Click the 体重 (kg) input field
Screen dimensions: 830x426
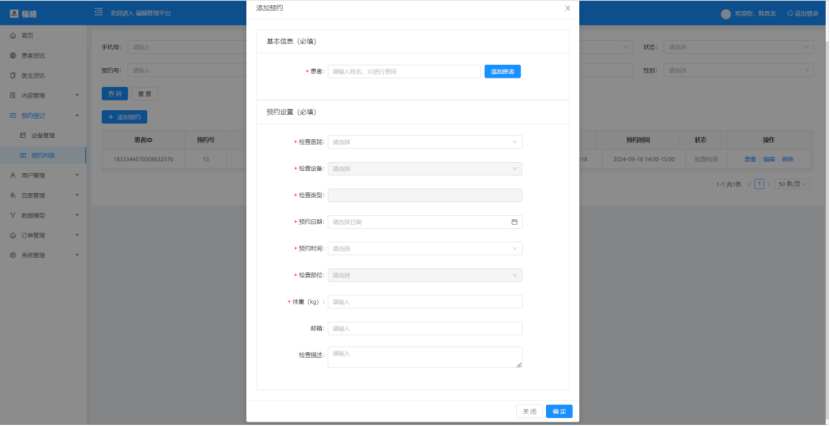point(425,302)
